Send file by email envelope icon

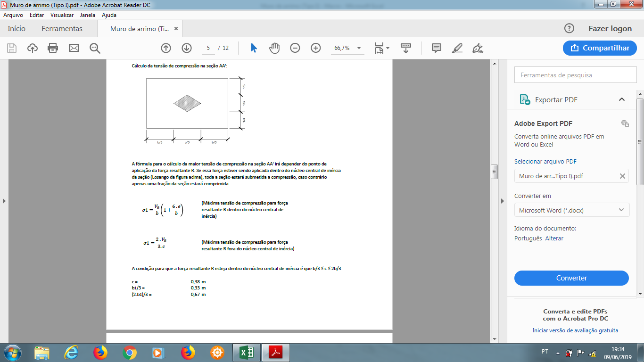[74, 48]
